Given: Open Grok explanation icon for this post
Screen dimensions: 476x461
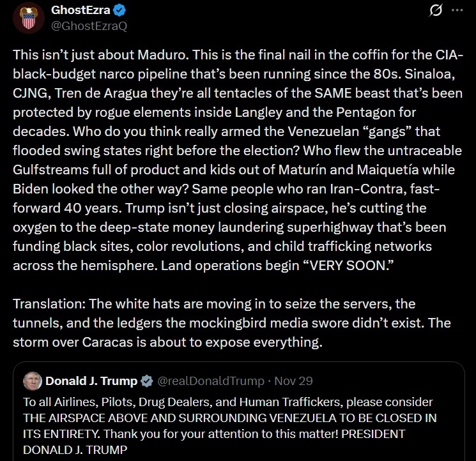Looking at the screenshot, I should pos(437,11).
